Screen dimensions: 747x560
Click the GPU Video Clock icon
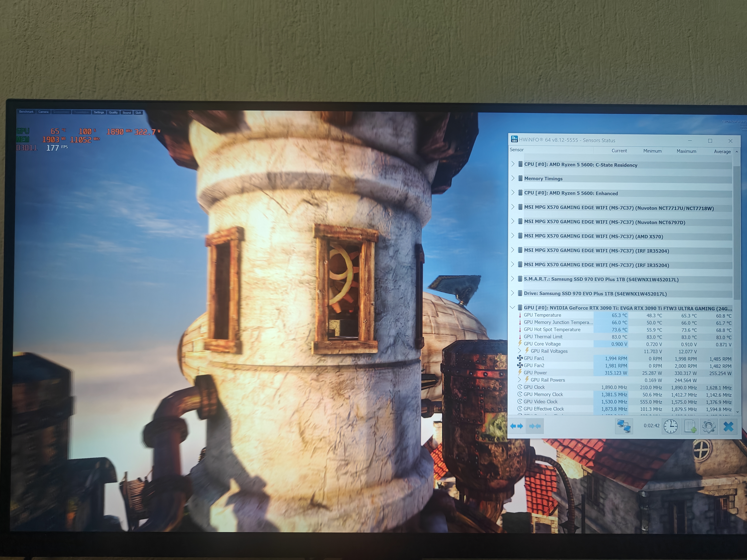(x=520, y=401)
